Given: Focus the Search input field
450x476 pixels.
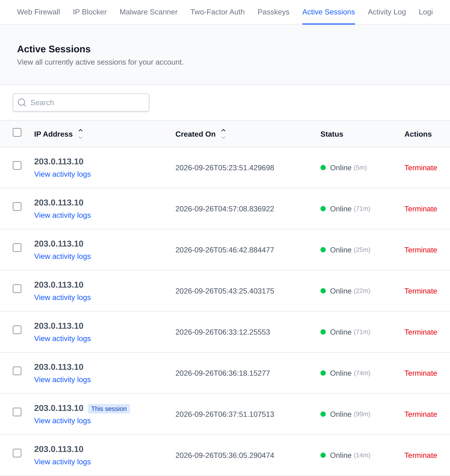Looking at the screenshot, I should (81, 102).
